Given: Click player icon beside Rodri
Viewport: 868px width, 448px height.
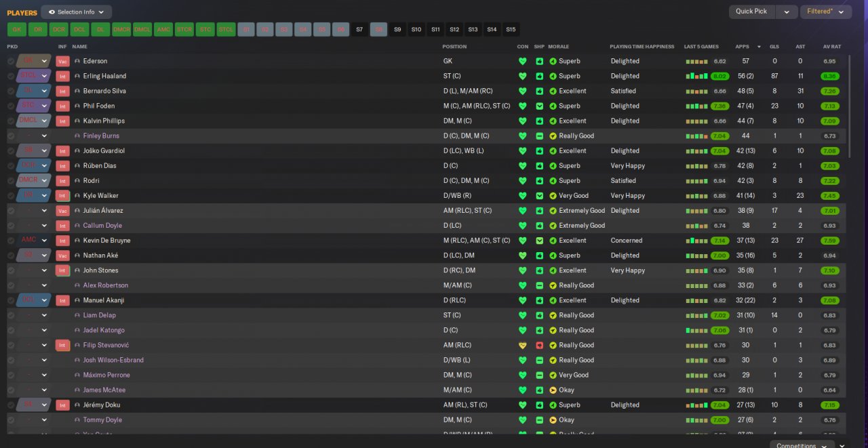Looking at the screenshot, I should [77, 181].
